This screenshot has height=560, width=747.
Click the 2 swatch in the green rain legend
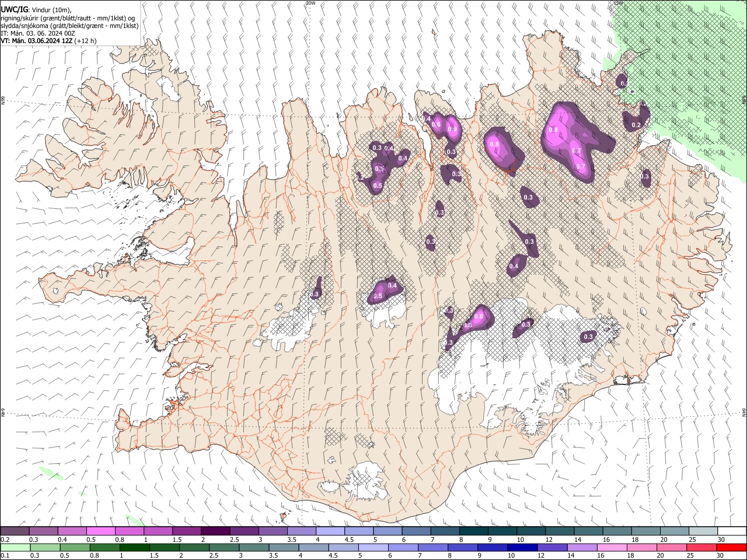coord(194,548)
